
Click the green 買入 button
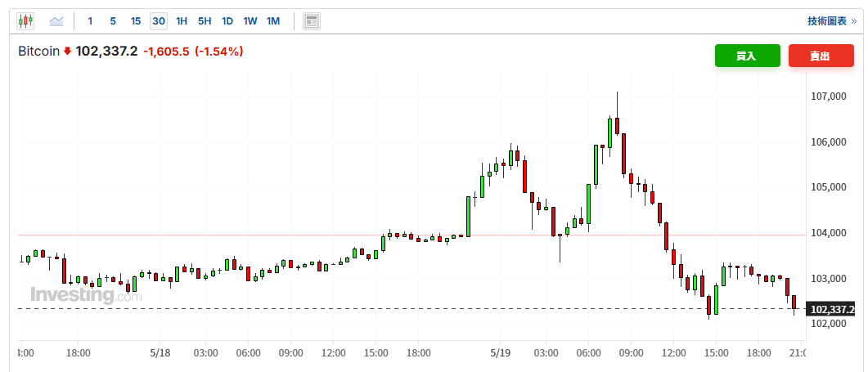[747, 56]
